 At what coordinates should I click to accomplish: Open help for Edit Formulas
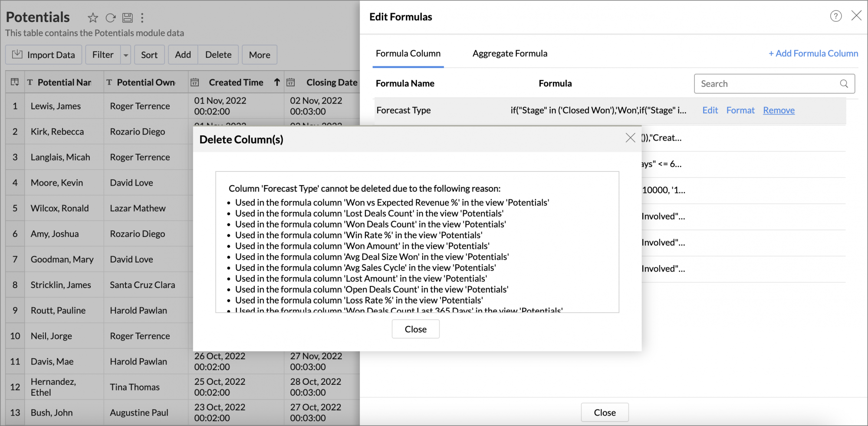[836, 16]
